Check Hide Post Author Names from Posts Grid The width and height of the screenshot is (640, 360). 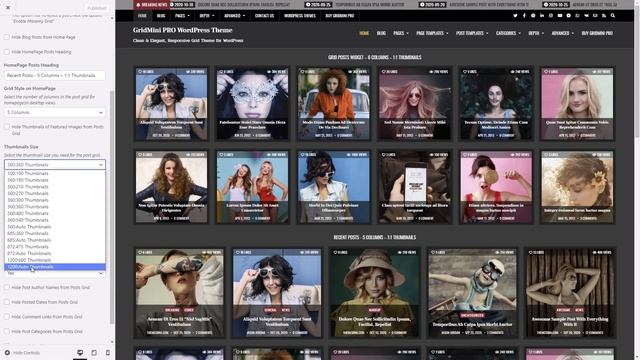[x=7, y=287]
